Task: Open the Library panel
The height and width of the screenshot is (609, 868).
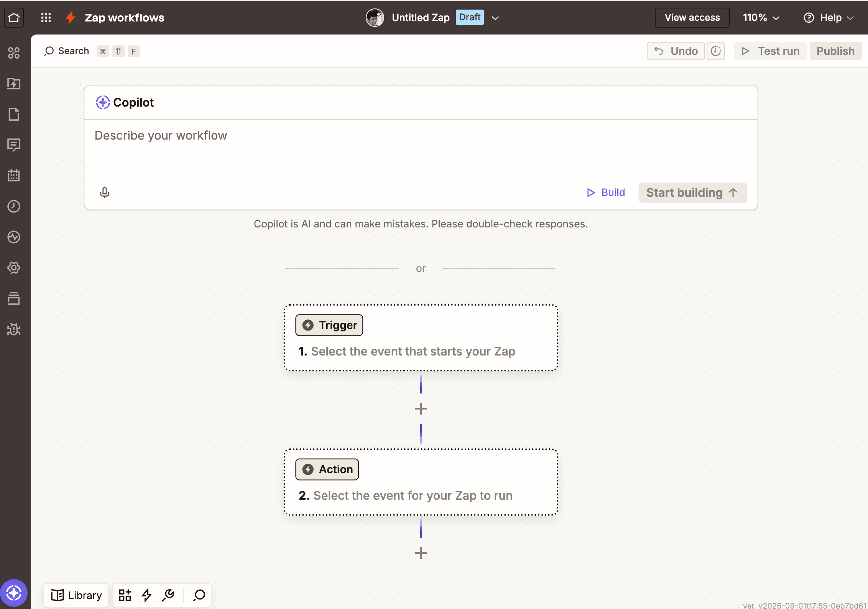Action: pyautogui.click(x=76, y=595)
